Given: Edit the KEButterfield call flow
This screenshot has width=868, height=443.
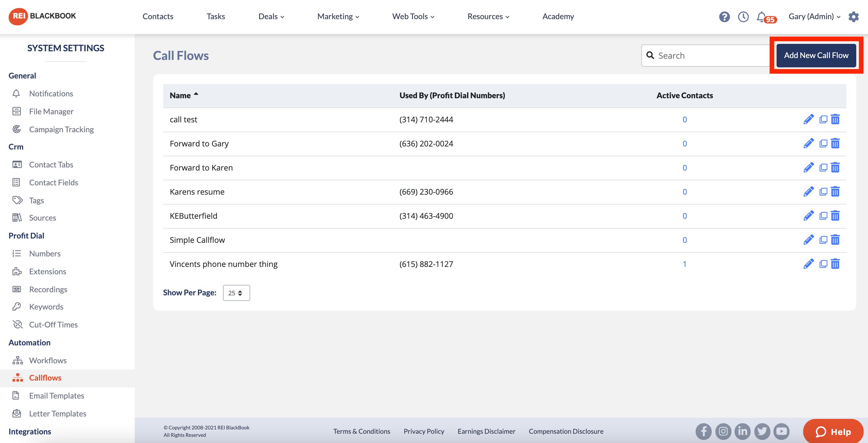Looking at the screenshot, I should click(x=808, y=216).
